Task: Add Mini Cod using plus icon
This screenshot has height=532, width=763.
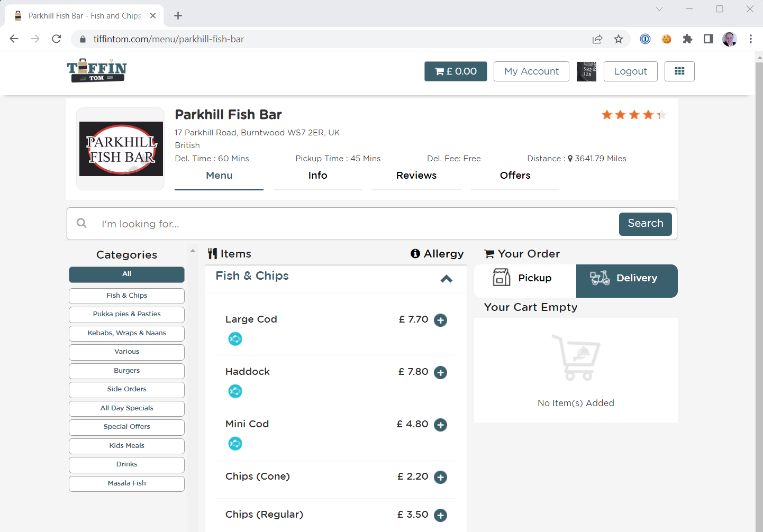Action: 440,425
